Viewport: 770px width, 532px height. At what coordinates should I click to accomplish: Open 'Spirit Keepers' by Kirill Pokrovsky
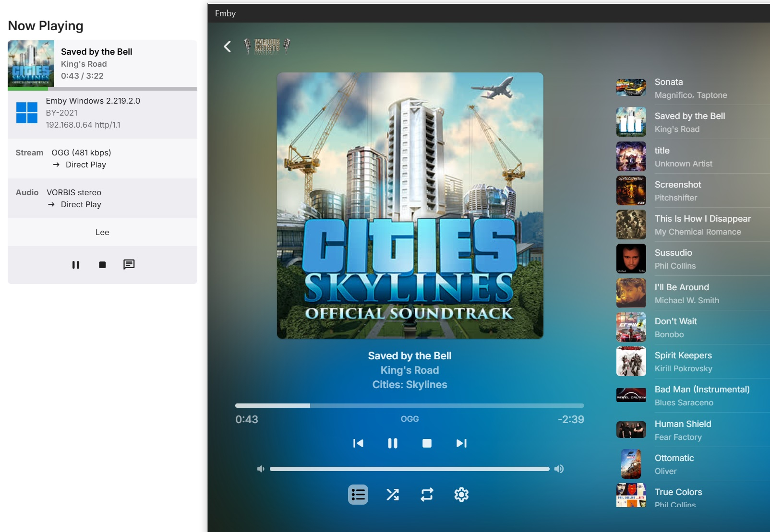683,361
